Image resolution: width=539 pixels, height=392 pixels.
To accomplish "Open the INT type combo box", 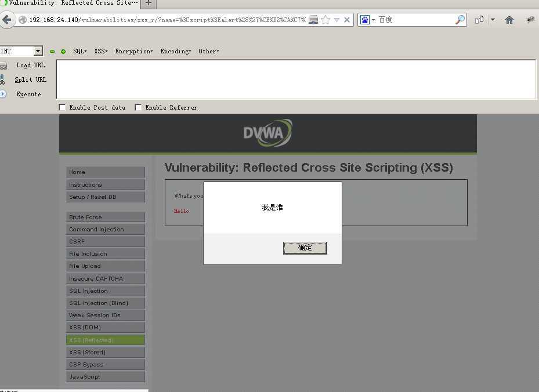I will [21, 51].
